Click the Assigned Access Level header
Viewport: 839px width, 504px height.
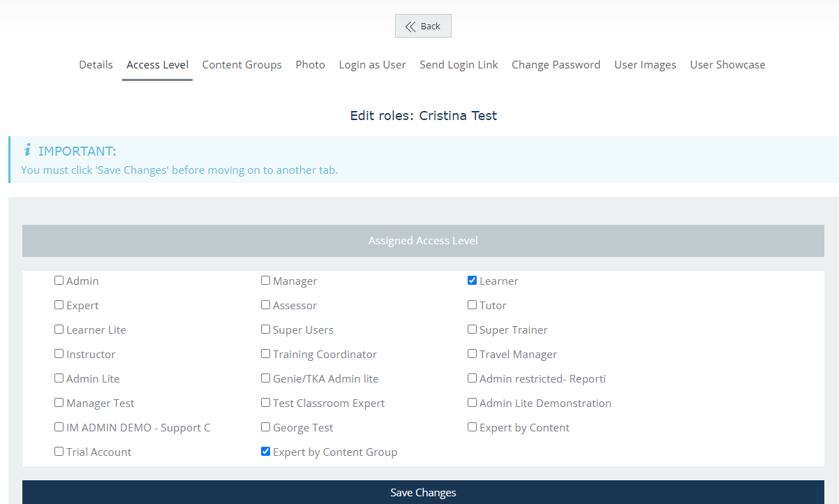423,241
